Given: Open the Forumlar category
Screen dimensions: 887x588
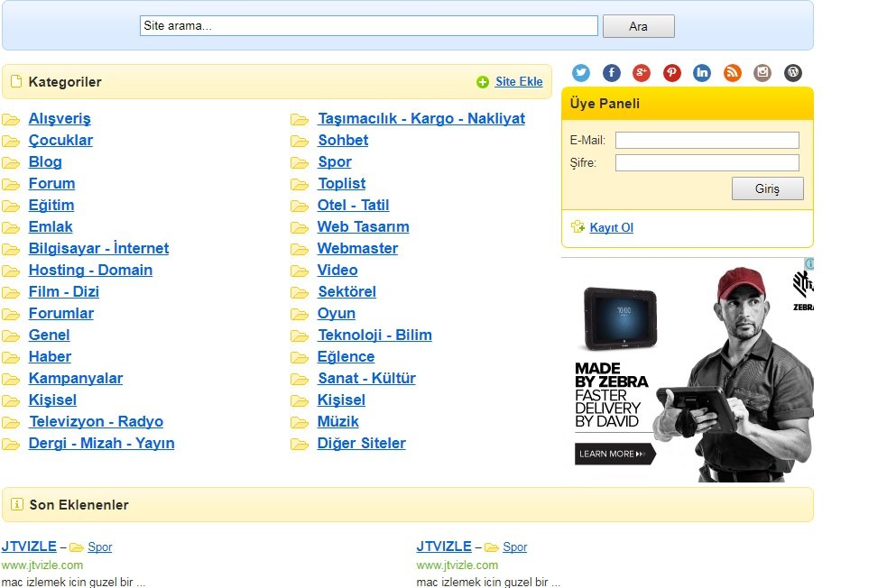Looking at the screenshot, I should [x=61, y=313].
